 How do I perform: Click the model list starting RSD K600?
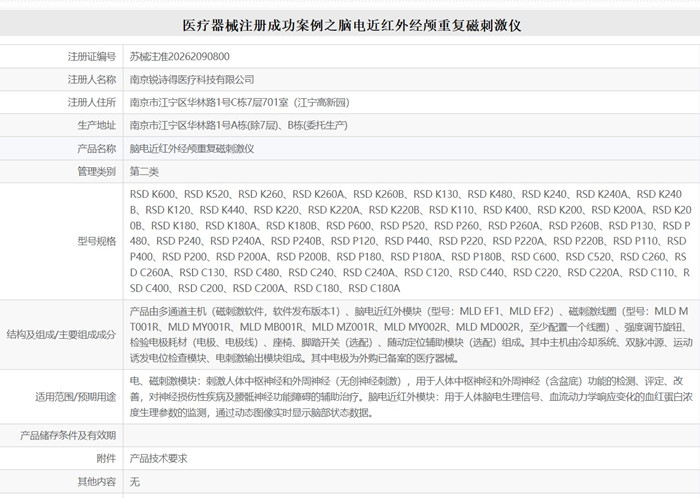[410, 241]
